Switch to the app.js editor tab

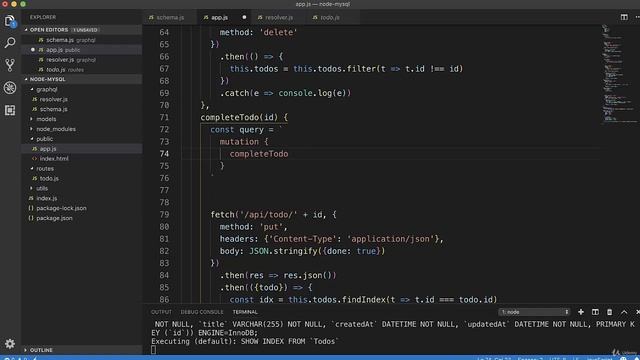coord(220,18)
